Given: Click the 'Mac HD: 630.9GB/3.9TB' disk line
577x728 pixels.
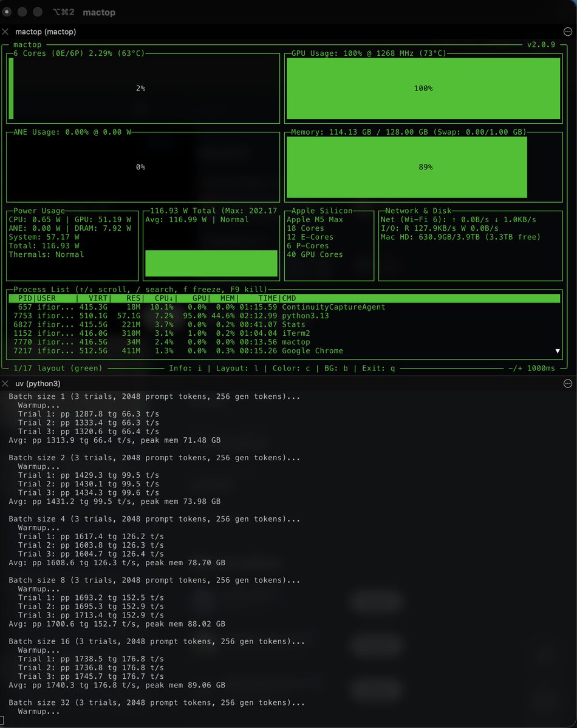Looking at the screenshot, I should [460, 237].
